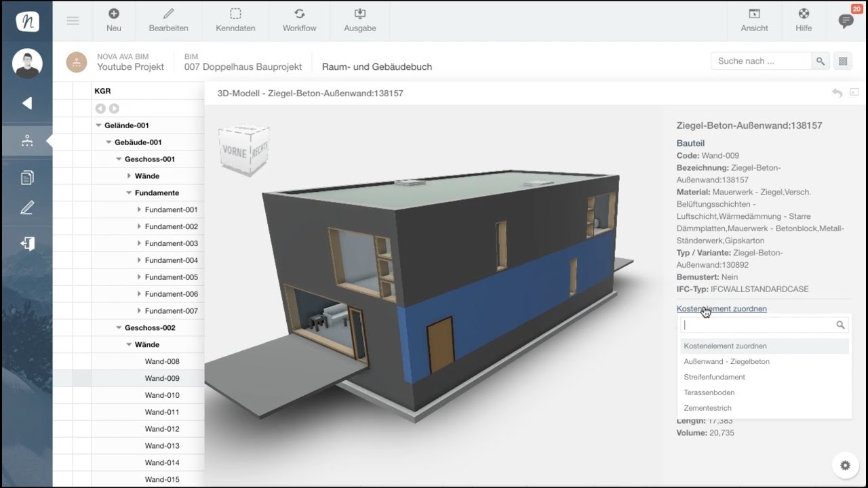Click the next navigation arrow under KGR
868x488 pixels.
(x=114, y=108)
